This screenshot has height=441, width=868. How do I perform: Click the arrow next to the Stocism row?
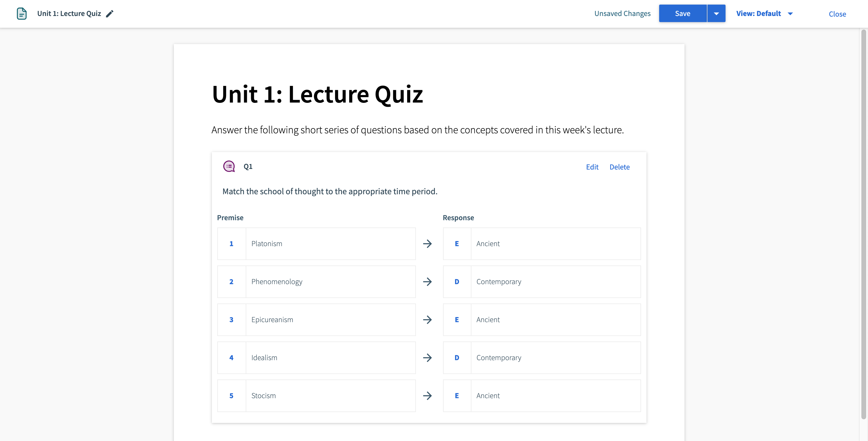click(x=428, y=396)
